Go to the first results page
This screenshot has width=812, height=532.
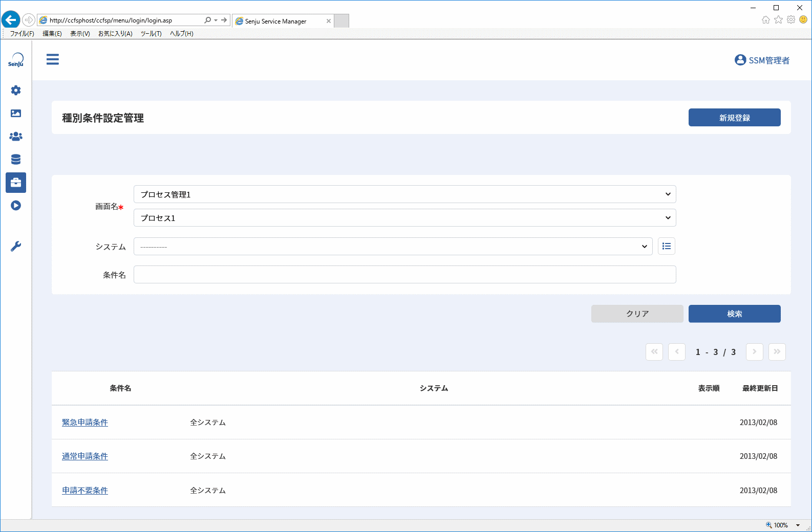point(654,352)
